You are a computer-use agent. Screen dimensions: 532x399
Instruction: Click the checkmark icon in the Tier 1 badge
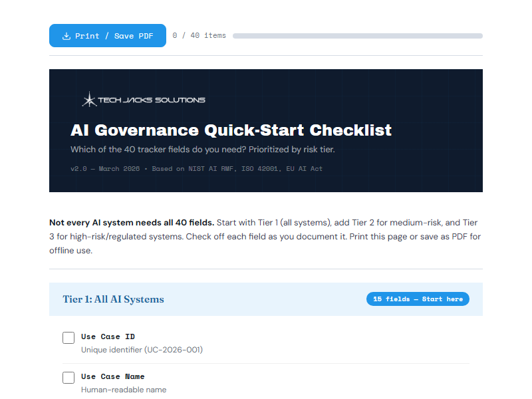point(418,299)
